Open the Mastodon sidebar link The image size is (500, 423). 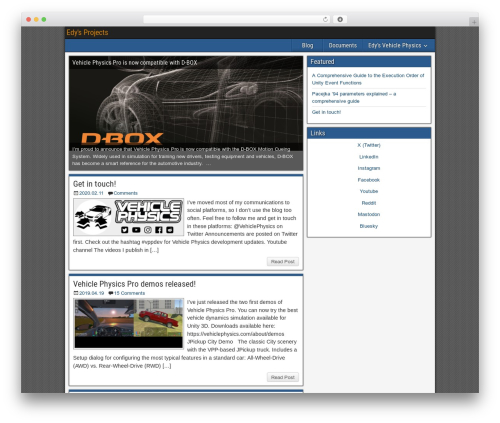coord(369,214)
